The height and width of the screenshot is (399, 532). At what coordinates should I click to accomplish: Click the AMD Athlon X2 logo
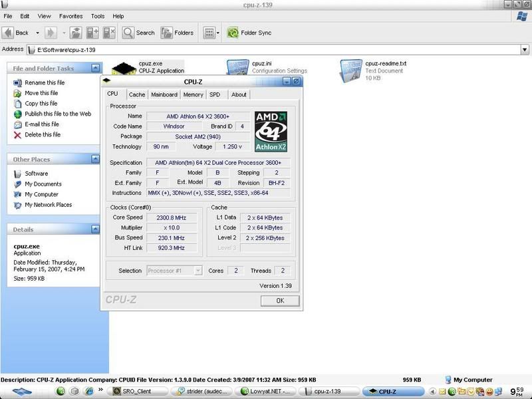[271, 132]
